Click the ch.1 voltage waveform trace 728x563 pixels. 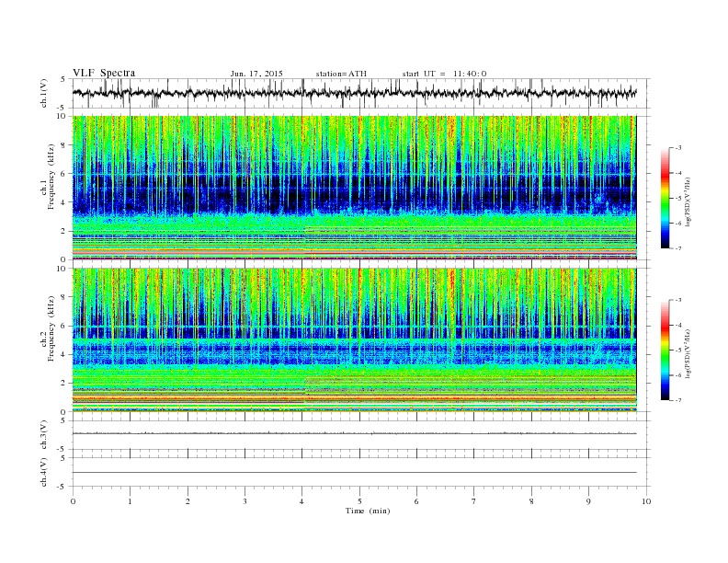[354, 93]
